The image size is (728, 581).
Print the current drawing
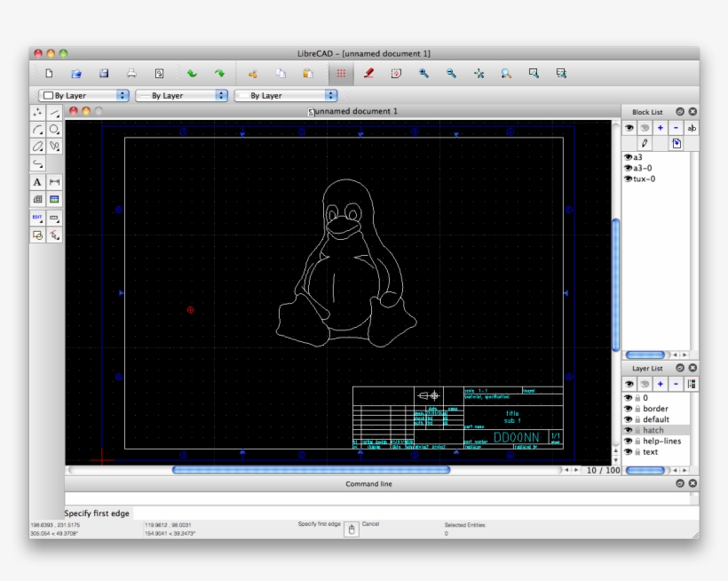[132, 74]
